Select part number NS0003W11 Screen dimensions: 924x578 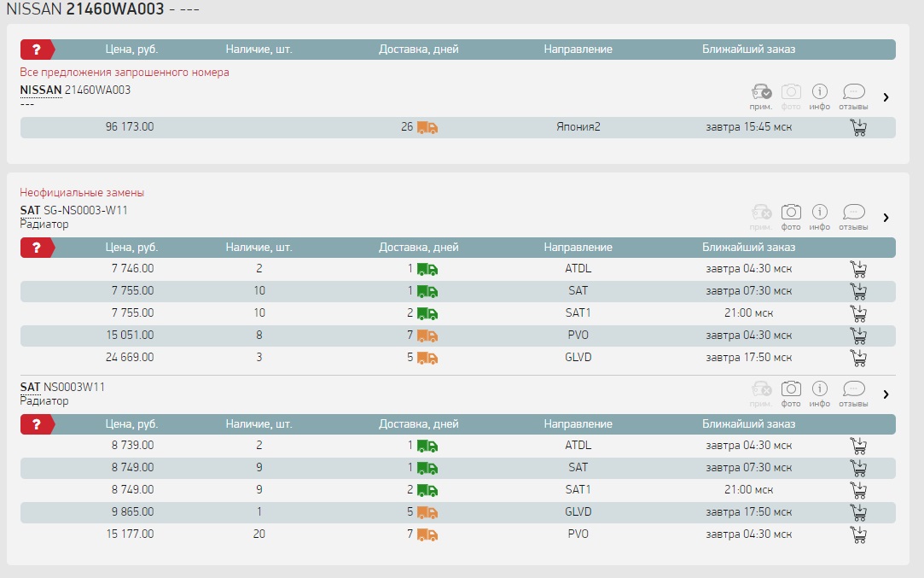click(74, 387)
